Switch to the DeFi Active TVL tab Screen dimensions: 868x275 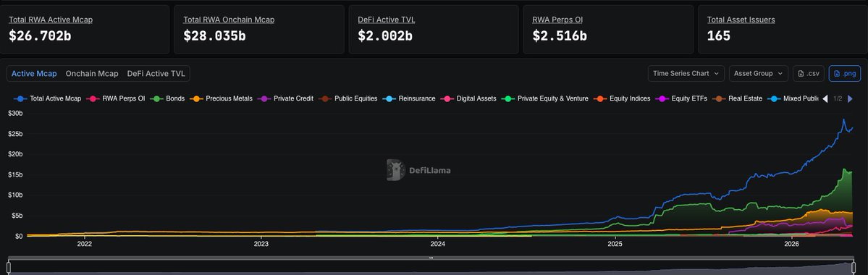pos(156,74)
